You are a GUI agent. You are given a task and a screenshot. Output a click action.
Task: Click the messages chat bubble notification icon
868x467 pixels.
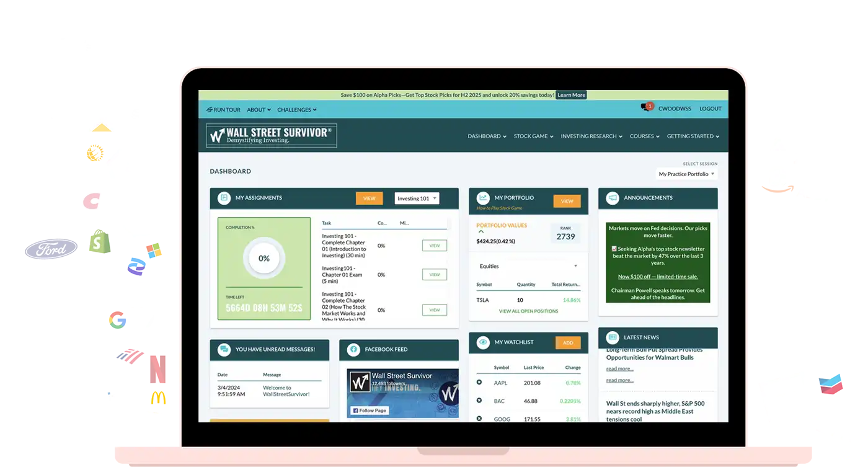click(x=645, y=108)
